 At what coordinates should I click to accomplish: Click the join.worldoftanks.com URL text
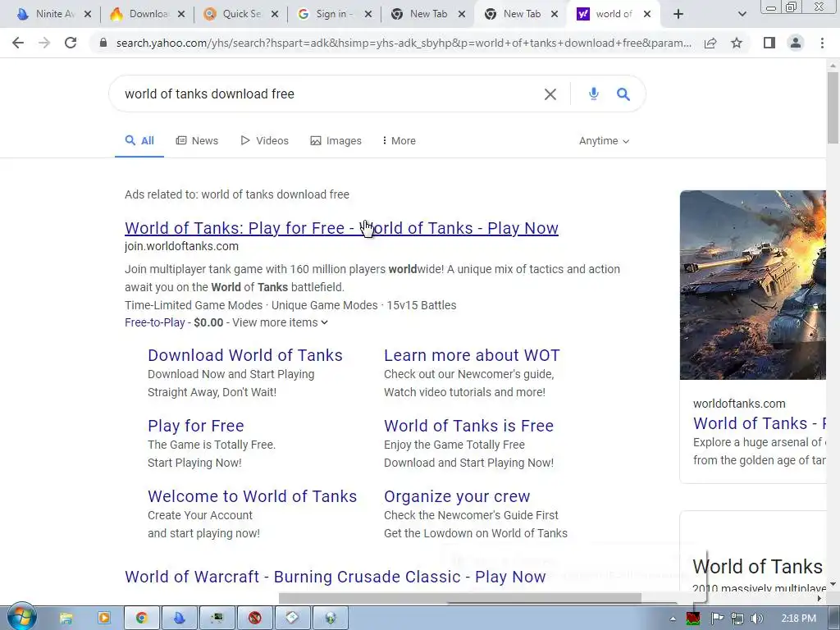point(181,246)
